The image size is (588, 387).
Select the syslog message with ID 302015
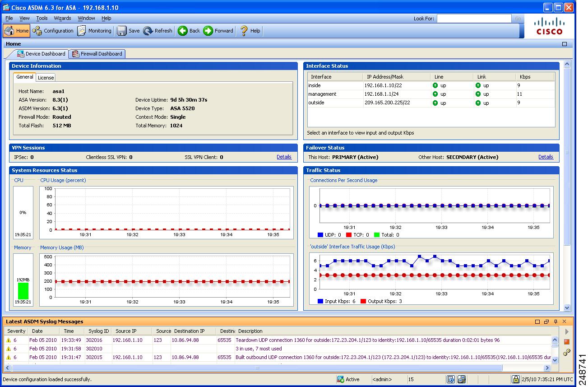pos(278,357)
